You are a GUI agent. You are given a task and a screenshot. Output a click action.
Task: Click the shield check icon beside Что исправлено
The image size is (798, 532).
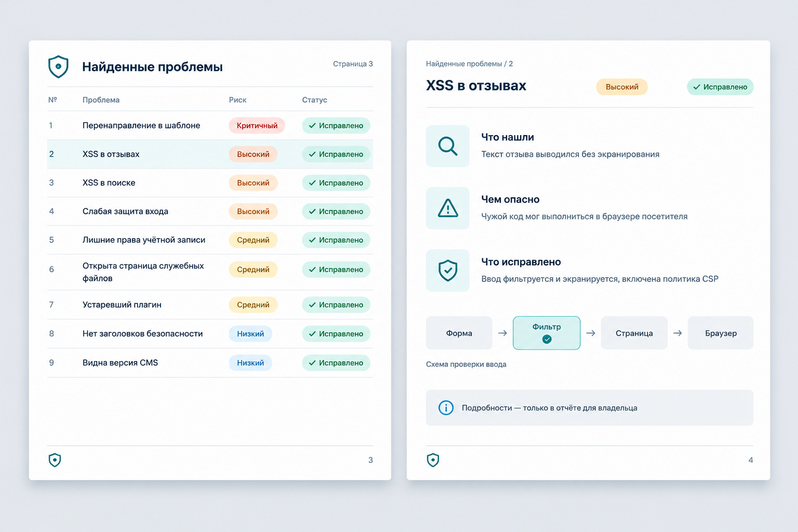[x=448, y=271]
